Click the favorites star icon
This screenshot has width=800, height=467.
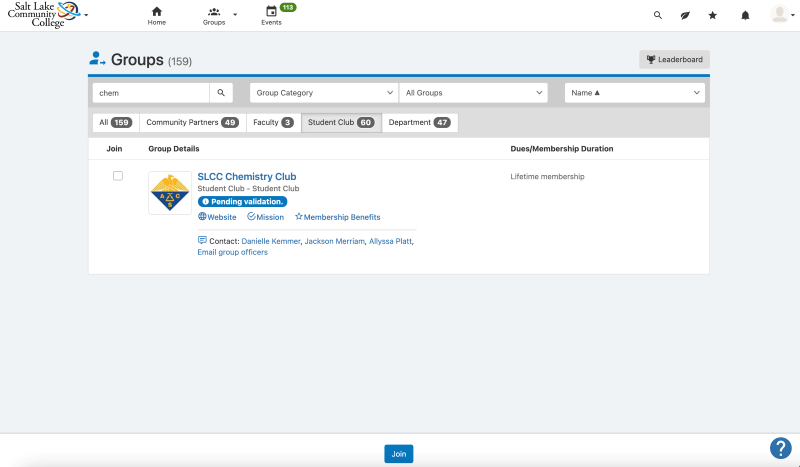713,15
